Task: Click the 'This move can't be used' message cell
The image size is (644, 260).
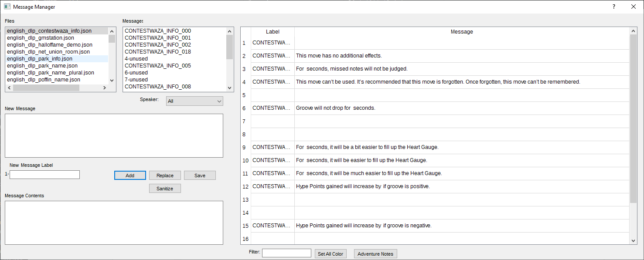Action: click(x=462, y=82)
